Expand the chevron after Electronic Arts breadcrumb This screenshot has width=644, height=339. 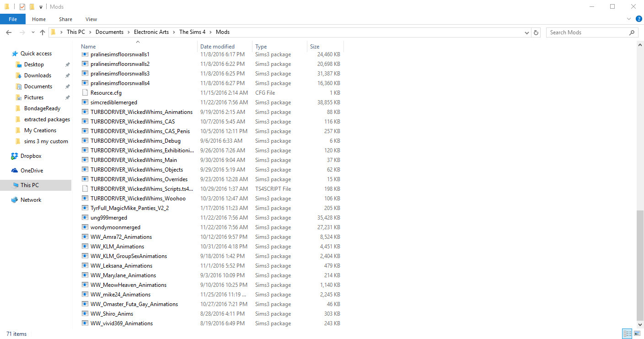(x=174, y=32)
